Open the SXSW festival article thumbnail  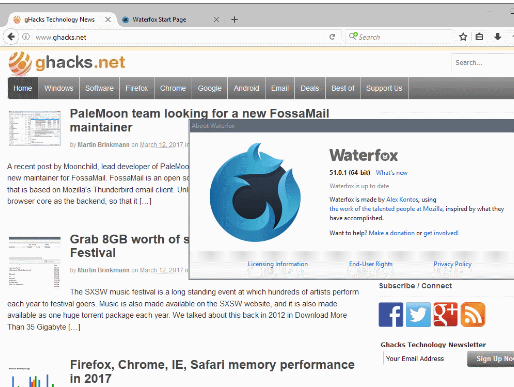click(35, 262)
